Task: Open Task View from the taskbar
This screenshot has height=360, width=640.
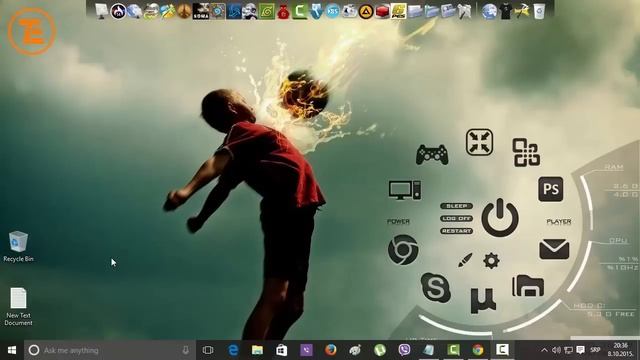Action: [x=208, y=350]
